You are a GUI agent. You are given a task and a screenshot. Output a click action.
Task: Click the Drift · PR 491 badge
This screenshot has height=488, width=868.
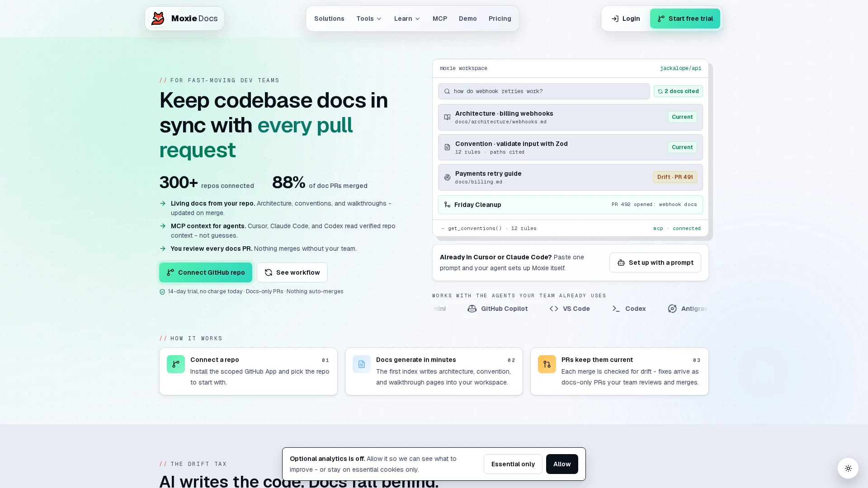pyautogui.click(x=675, y=177)
